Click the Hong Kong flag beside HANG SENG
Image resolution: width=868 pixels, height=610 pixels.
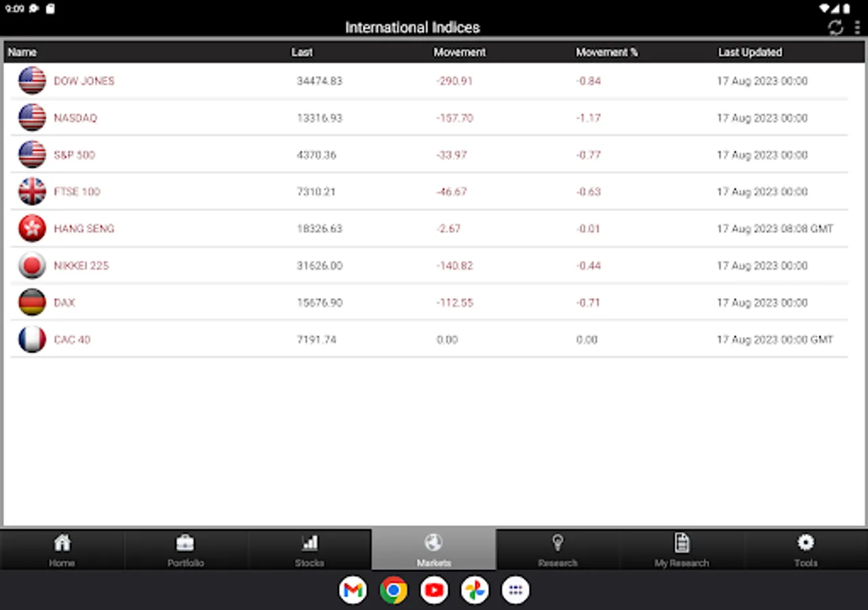tap(32, 228)
